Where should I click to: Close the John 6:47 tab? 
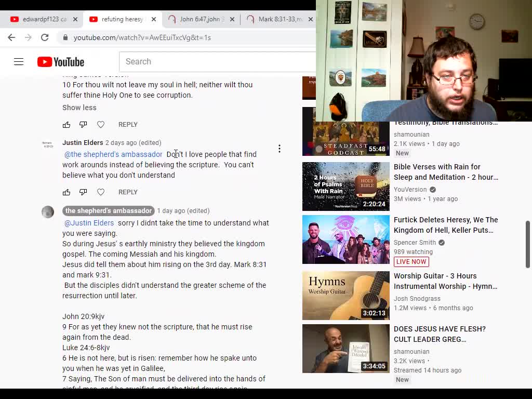point(232,19)
